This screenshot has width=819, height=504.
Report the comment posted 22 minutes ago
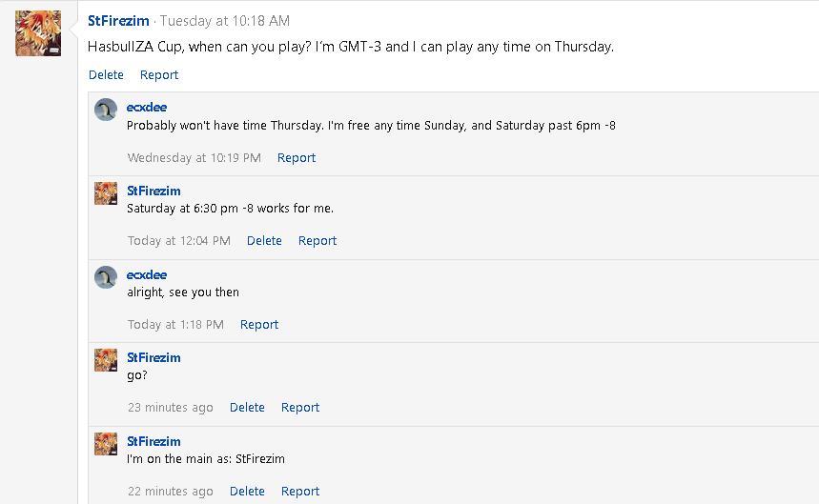[300, 492]
